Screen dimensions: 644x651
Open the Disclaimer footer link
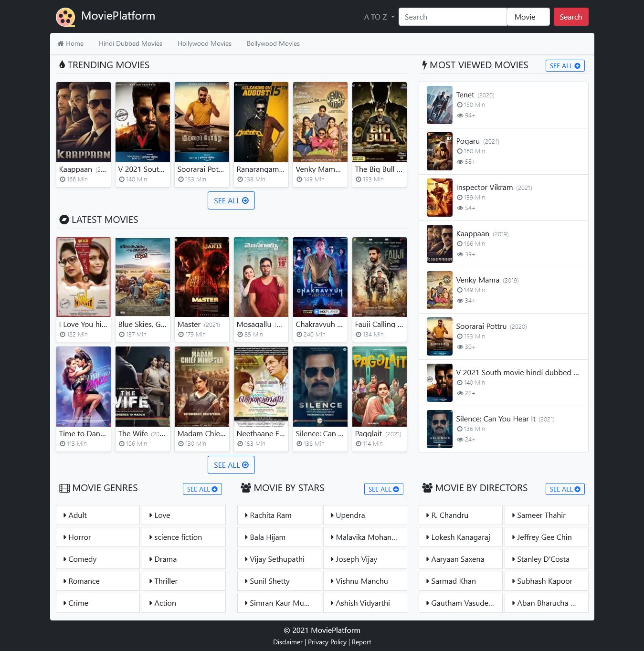[287, 642]
